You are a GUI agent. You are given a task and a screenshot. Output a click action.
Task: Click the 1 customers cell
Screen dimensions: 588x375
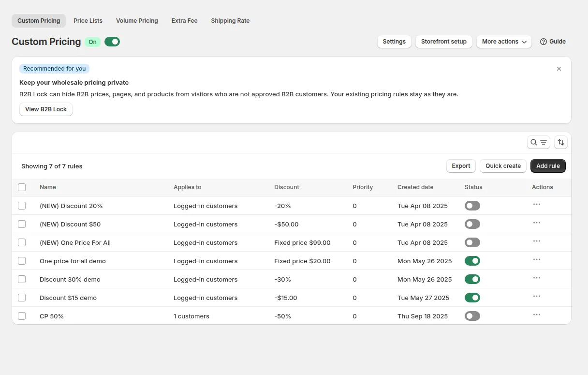[x=191, y=316]
